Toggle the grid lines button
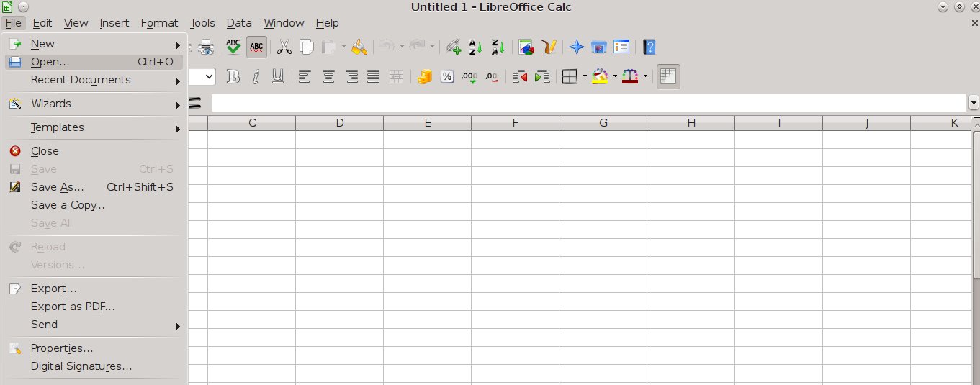980x385 pixels. point(668,76)
